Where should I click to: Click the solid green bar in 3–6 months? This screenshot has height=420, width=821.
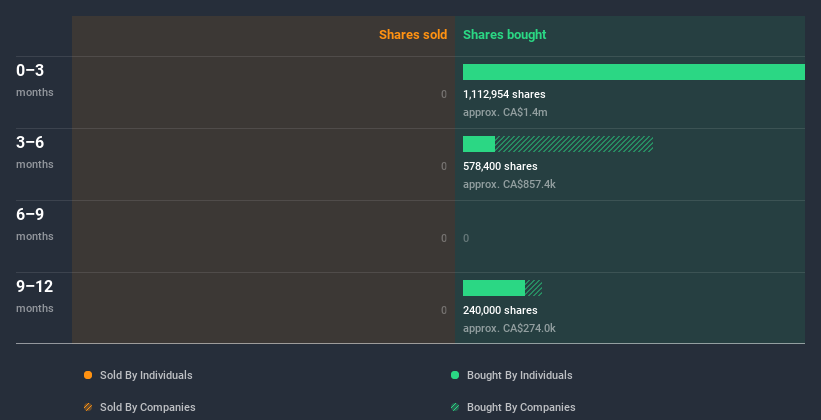pyautogui.click(x=479, y=144)
